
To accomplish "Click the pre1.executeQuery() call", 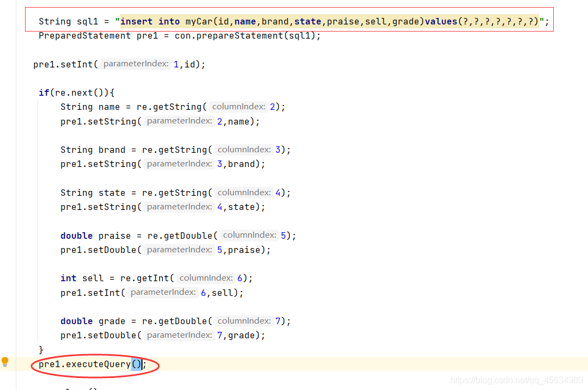I will [92, 364].
